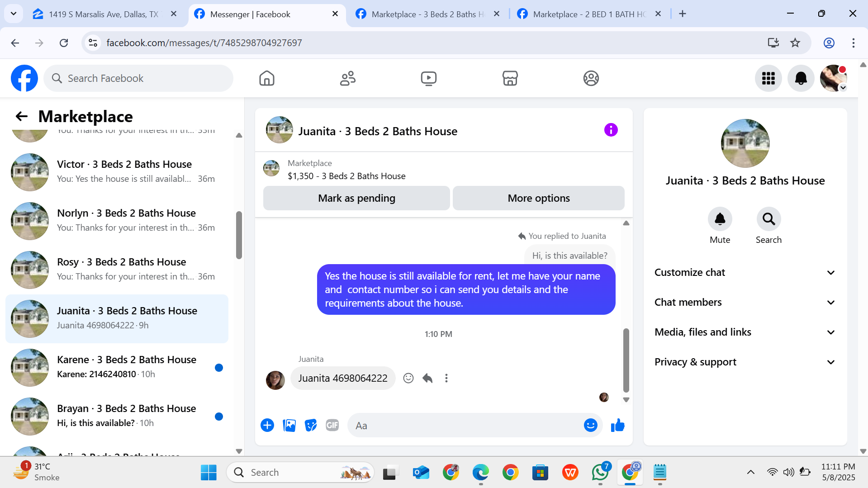Switch to Marketplace 3 Beds 2 Baths tab
The image size is (868, 488).
coord(427,14)
